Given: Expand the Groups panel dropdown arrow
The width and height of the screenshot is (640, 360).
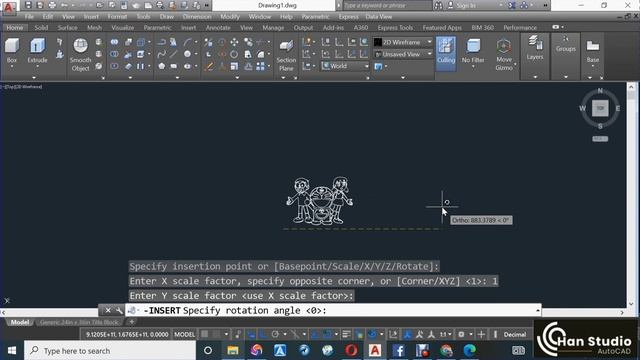Looking at the screenshot, I should [x=565, y=77].
